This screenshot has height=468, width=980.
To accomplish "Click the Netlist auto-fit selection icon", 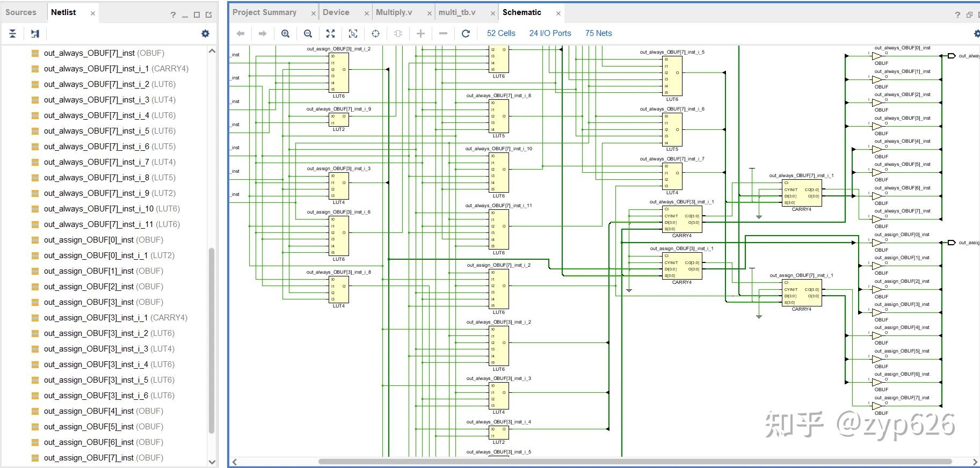I will (x=35, y=34).
